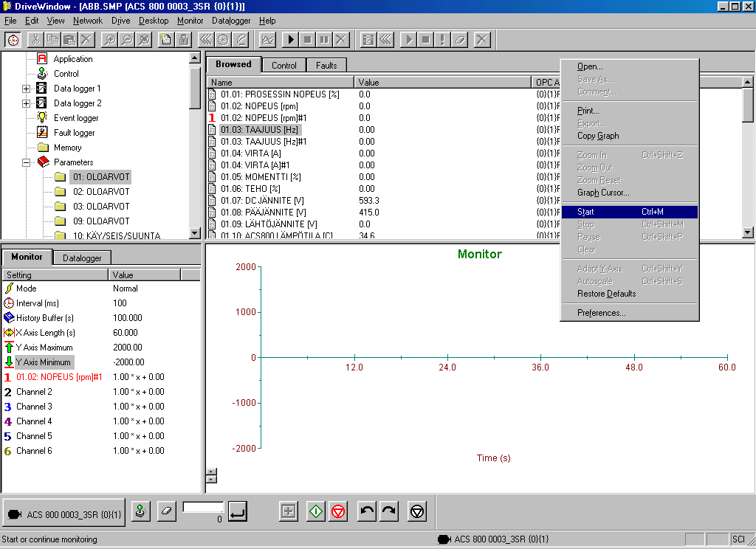Click the monitor graph chart toolbar icon

(x=267, y=40)
